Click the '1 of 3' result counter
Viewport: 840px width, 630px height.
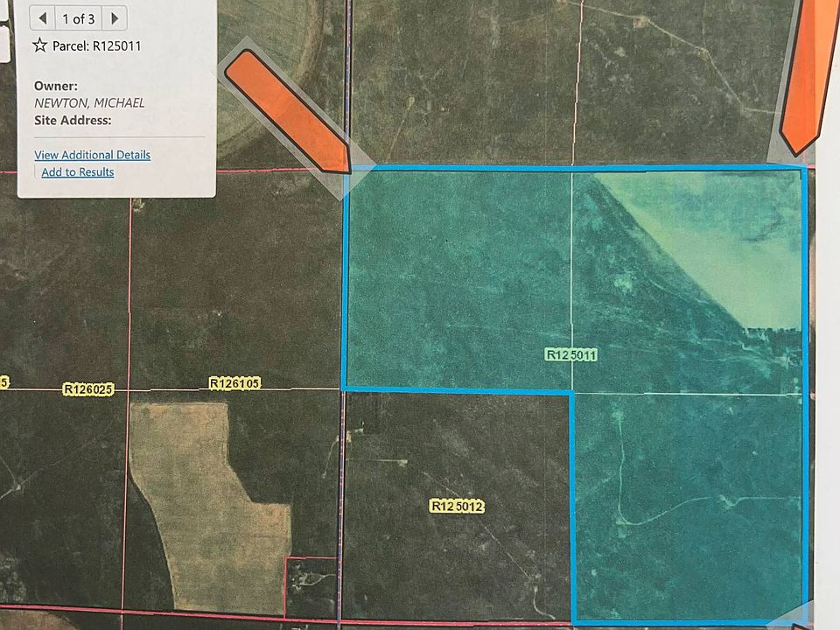[x=79, y=18]
